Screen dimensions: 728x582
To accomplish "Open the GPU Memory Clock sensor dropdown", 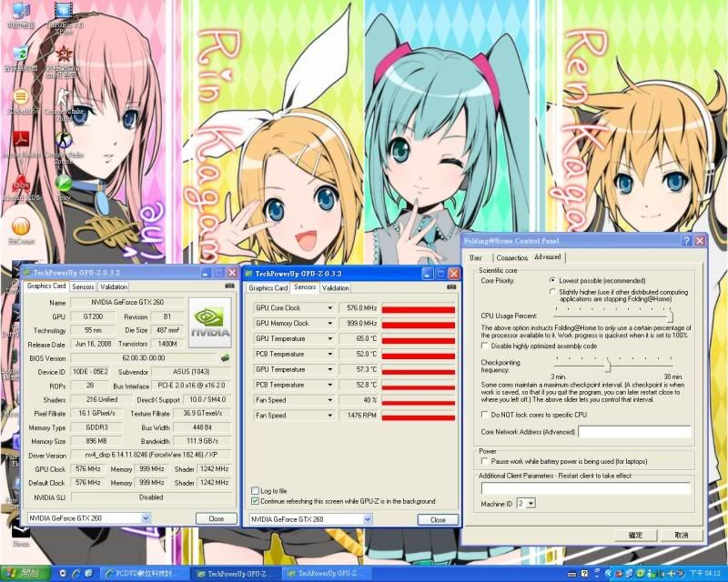I will click(329, 323).
